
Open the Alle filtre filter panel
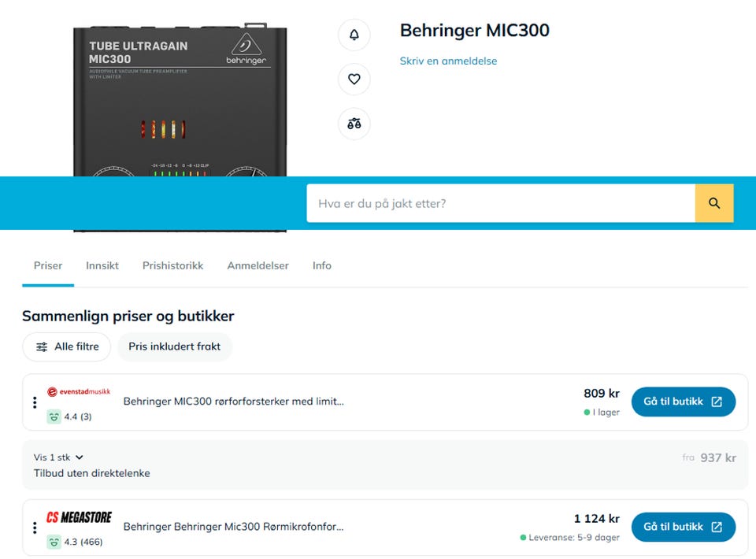tap(66, 346)
